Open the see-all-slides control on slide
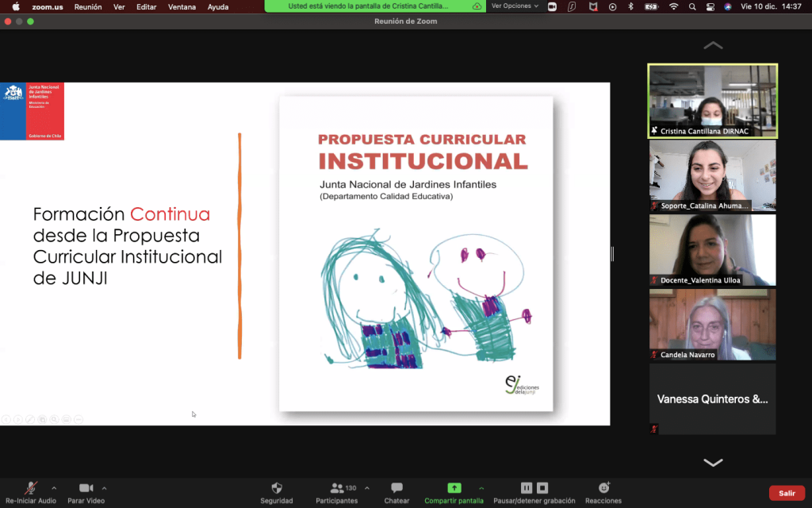Screen dimensions: 812x508 click(42, 419)
